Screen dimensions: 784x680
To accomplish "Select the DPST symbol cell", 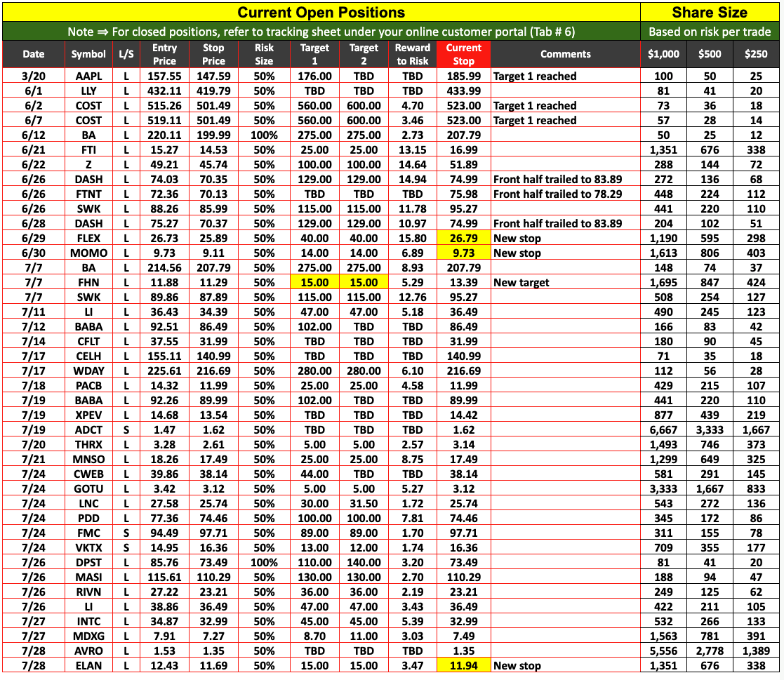I will [x=88, y=547].
